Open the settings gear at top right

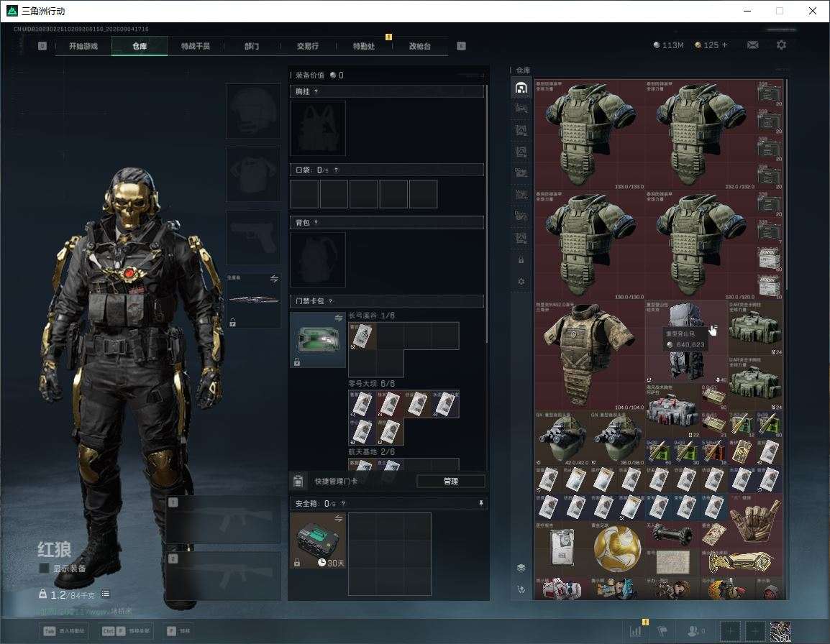pos(781,45)
